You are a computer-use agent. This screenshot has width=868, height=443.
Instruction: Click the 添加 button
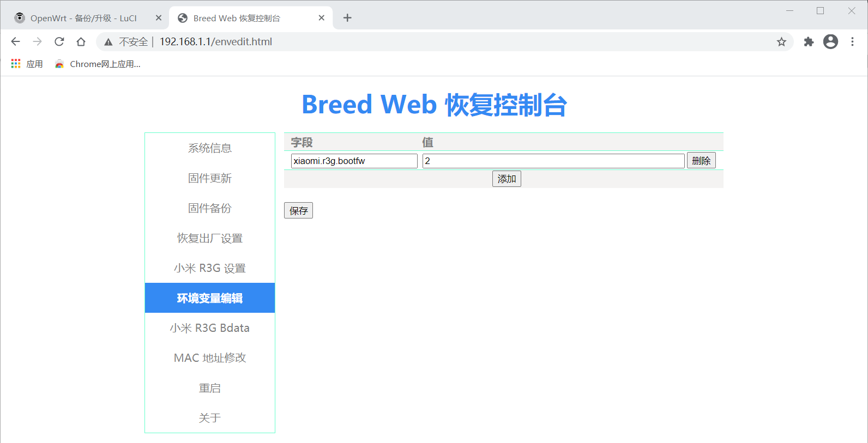(x=507, y=179)
